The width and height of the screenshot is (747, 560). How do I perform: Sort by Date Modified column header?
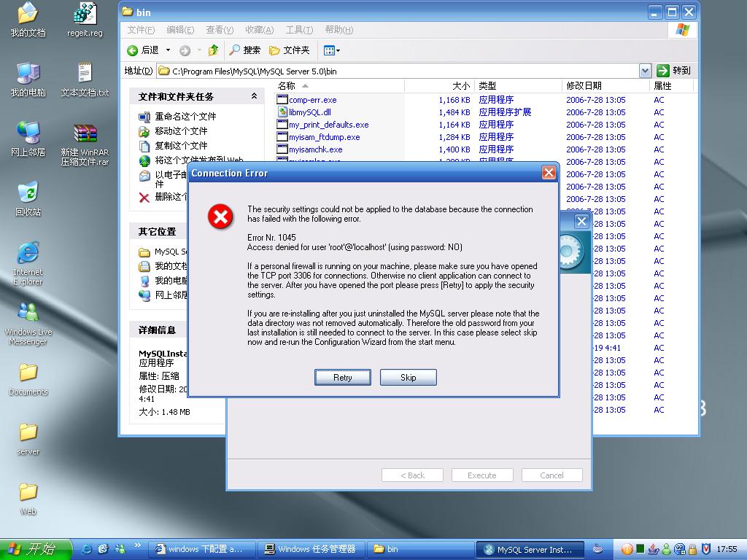605,86
